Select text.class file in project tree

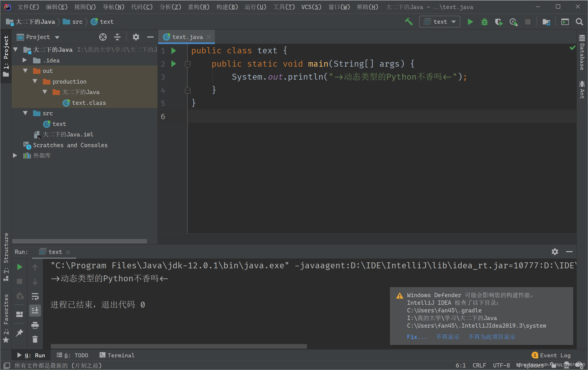pos(89,103)
